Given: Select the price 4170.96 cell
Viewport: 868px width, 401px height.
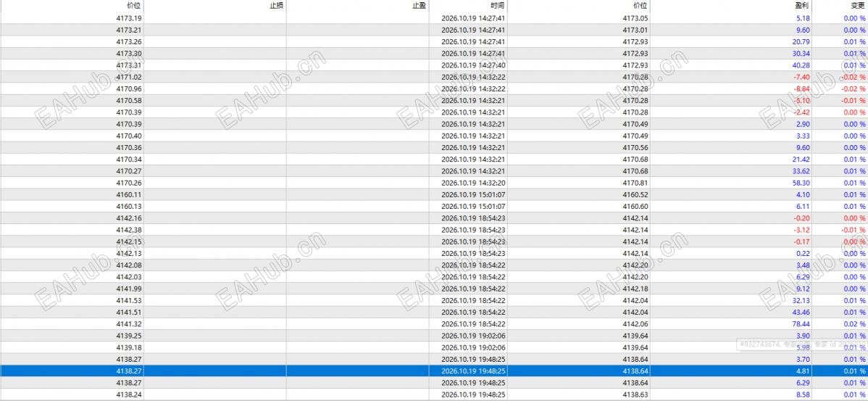Looking at the screenshot, I should coord(128,88).
